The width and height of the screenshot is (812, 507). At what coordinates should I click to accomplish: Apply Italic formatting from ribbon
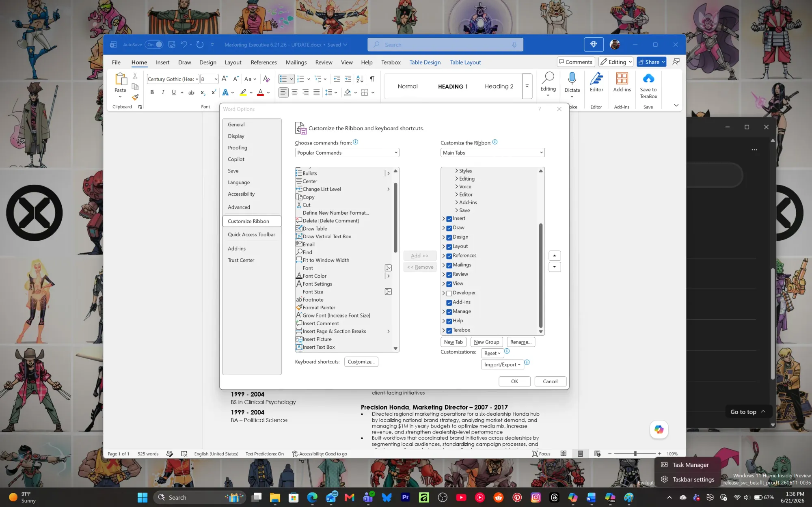(x=163, y=93)
